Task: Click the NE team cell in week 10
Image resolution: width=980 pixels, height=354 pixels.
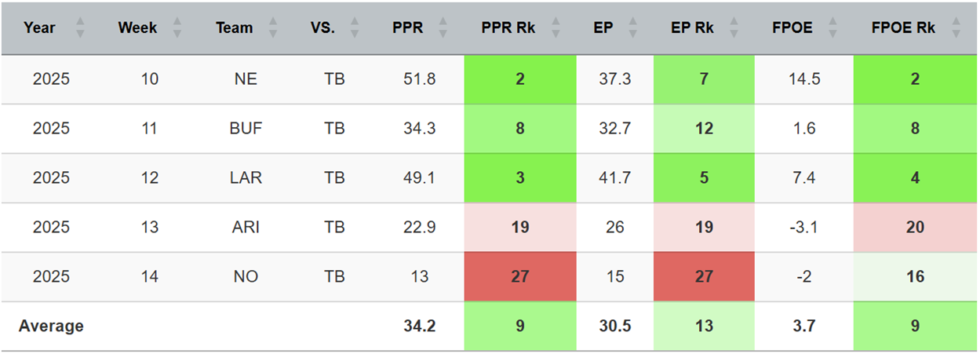Action: click(x=246, y=78)
